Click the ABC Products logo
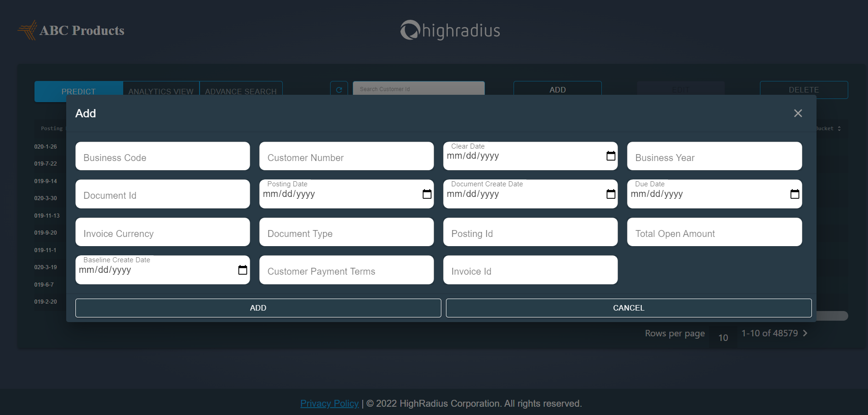 coord(71,30)
